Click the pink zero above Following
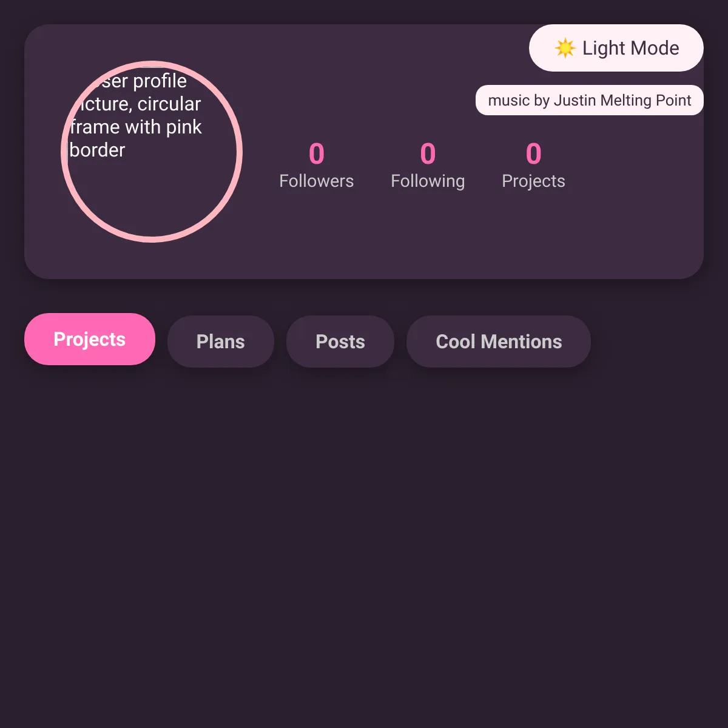The height and width of the screenshot is (728, 728). (x=428, y=153)
